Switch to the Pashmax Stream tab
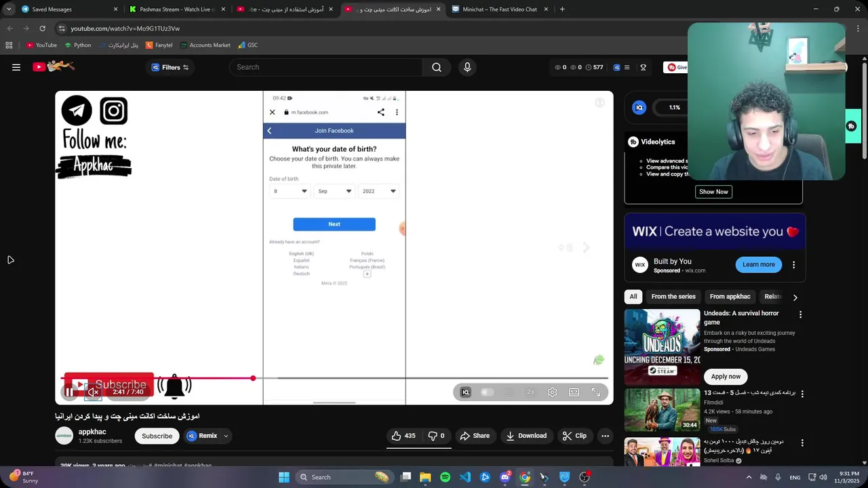 [177, 9]
